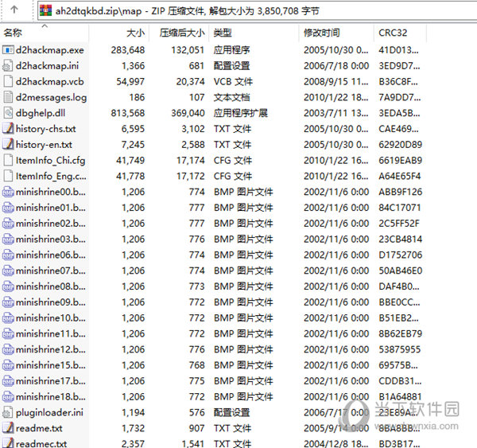
Task: Click size value 54,997
Action: [130, 82]
